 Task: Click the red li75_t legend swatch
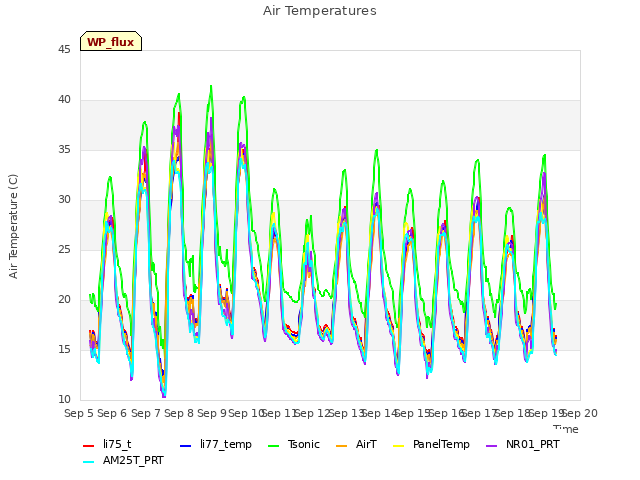tap(89, 445)
